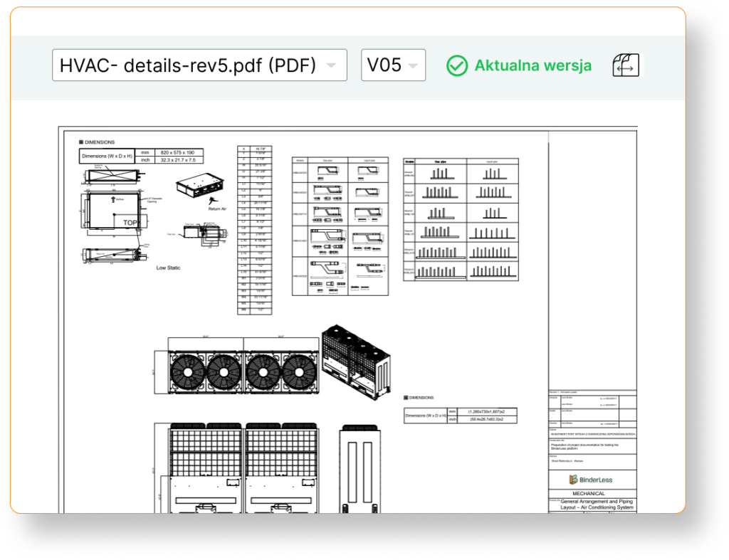Click the green checkmark status icon

[x=456, y=65]
